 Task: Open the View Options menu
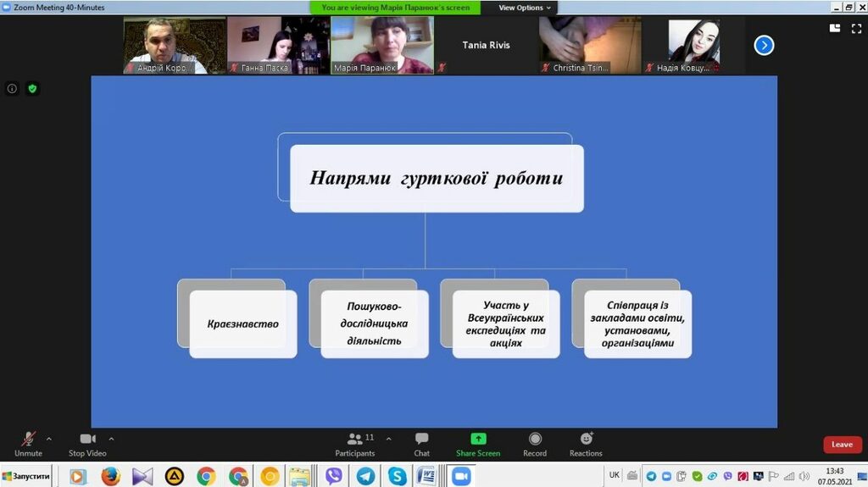point(524,8)
